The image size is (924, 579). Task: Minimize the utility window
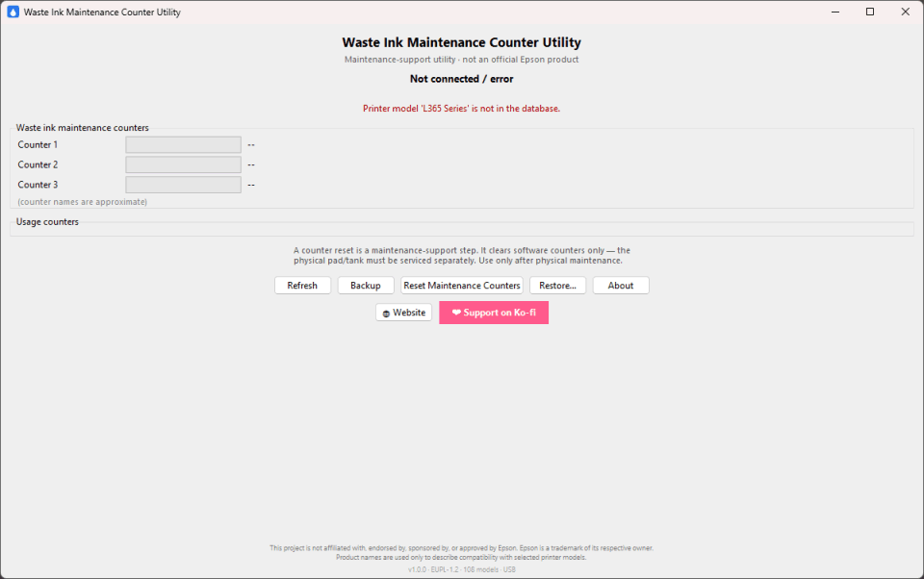[835, 12]
